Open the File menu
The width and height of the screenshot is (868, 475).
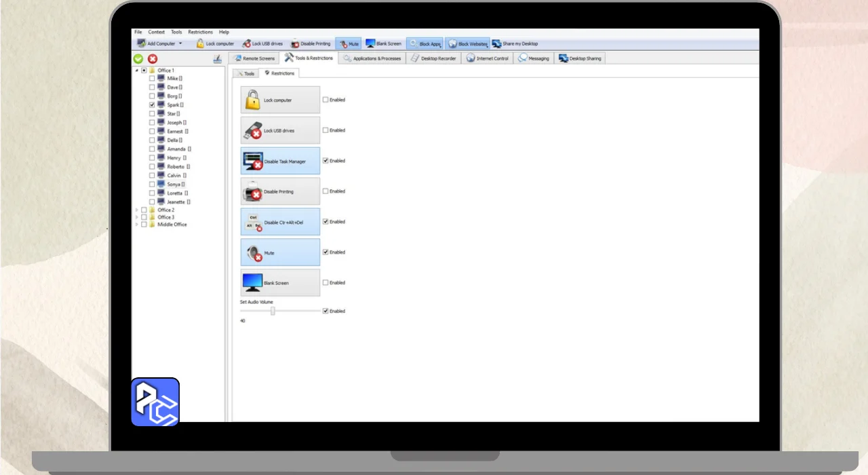click(138, 32)
